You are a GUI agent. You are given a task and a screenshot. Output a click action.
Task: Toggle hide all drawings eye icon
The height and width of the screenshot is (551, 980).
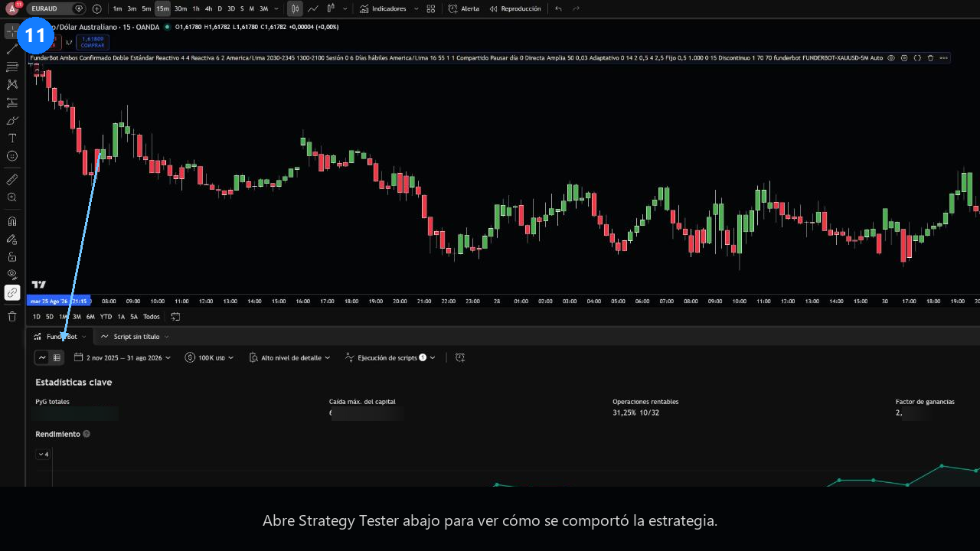[x=12, y=274]
